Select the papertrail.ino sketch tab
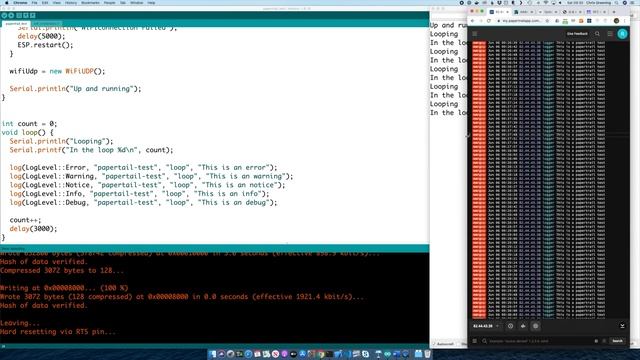The width and height of the screenshot is (640, 360). pos(16,24)
